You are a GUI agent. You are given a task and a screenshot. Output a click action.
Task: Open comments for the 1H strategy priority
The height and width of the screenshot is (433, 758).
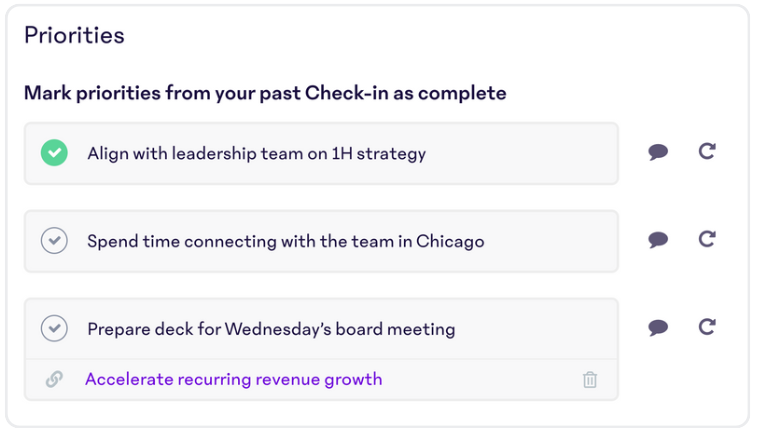pos(658,152)
